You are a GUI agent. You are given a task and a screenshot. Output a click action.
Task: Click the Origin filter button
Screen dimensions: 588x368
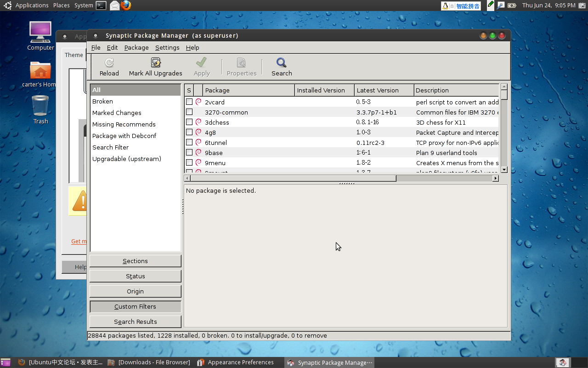coord(136,291)
